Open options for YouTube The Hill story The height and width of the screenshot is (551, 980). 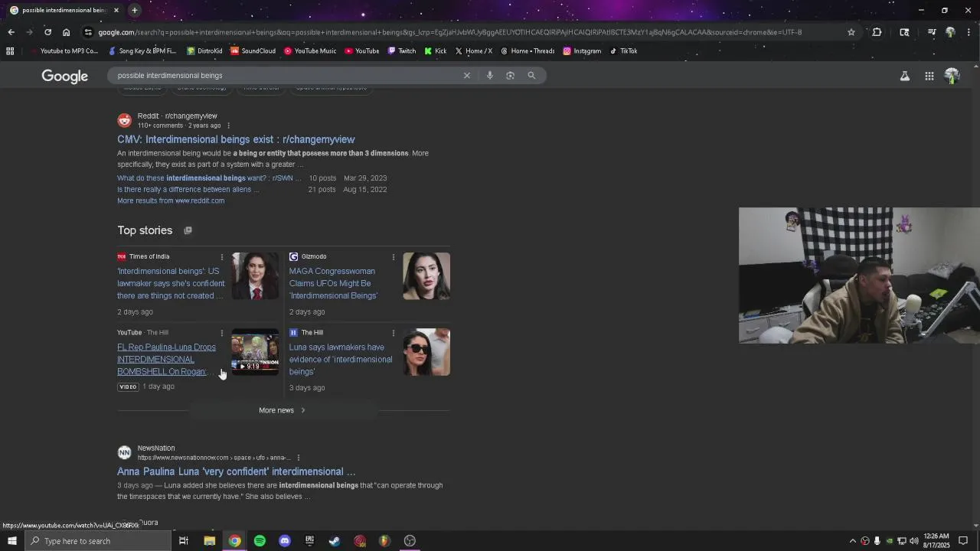[222, 333]
